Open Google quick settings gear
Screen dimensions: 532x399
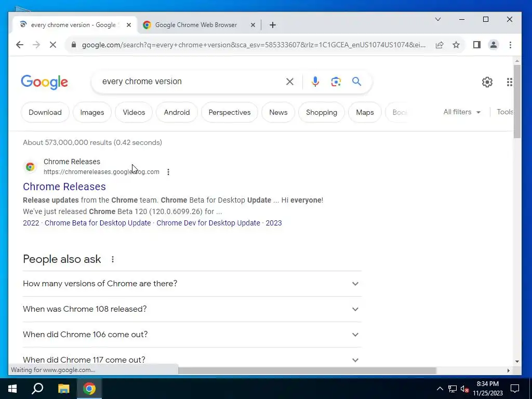click(487, 82)
